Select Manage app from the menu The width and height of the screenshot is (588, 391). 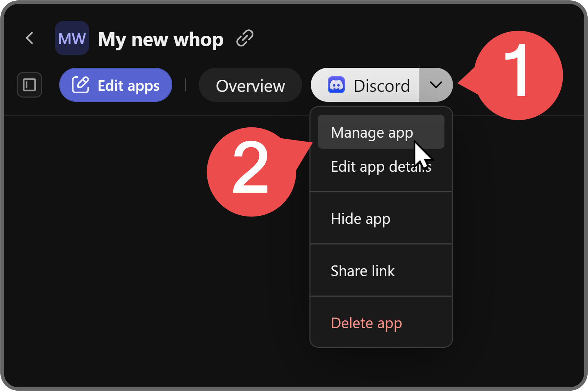click(x=371, y=132)
